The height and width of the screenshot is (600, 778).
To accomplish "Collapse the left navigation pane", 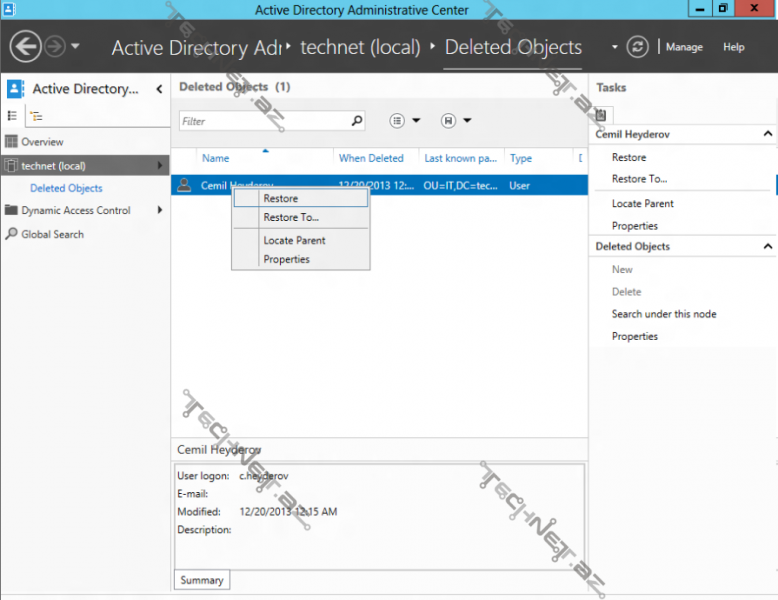I will point(159,89).
